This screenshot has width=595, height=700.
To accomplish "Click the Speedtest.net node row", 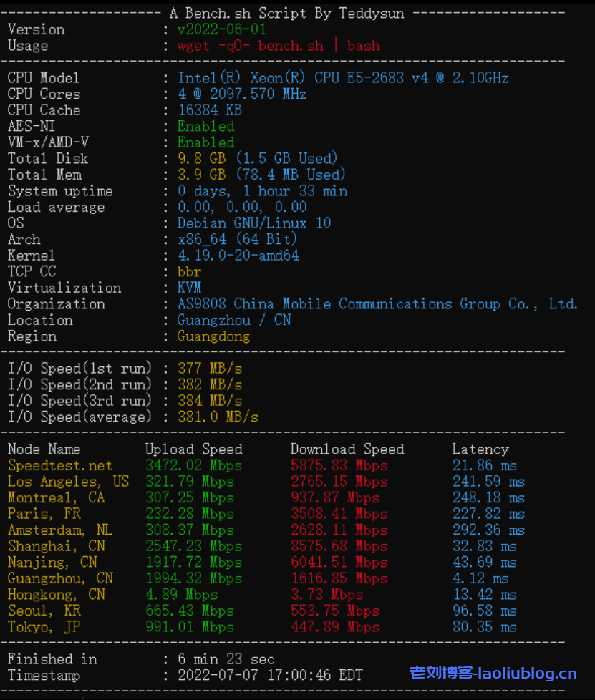I will [60, 465].
